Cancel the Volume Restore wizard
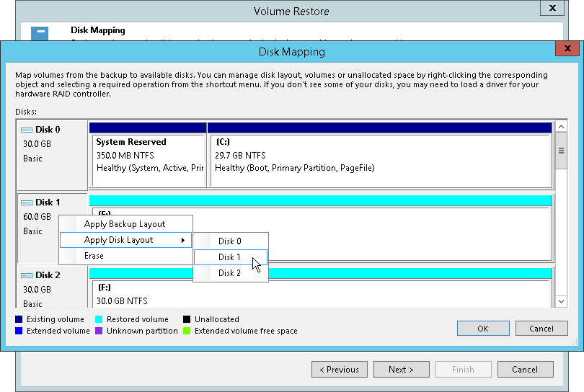This screenshot has width=584, height=392. 525,369
